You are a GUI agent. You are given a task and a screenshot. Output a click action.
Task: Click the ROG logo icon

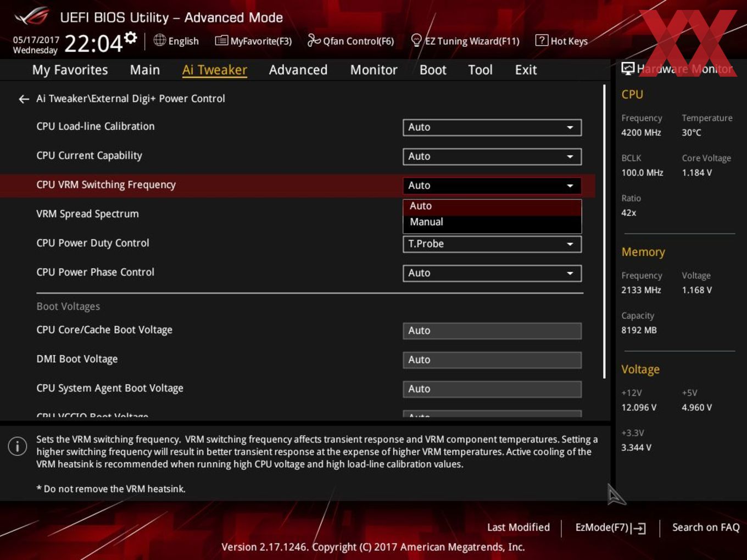[32, 16]
